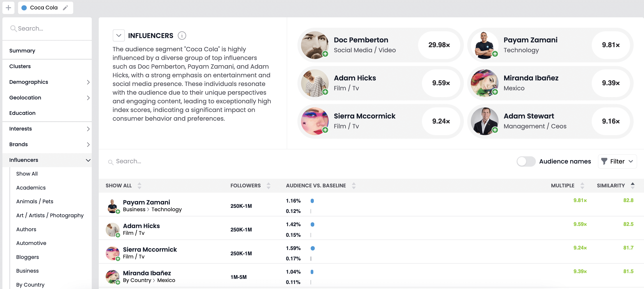
Task: Select Animals / Pets influencer category
Action: click(34, 202)
